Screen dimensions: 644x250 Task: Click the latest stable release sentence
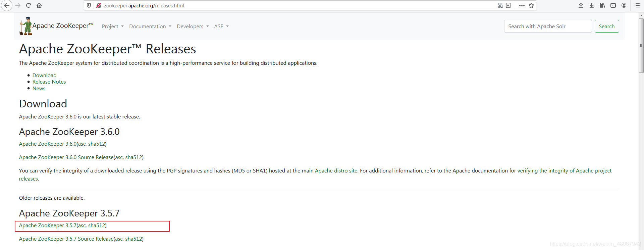click(79, 117)
